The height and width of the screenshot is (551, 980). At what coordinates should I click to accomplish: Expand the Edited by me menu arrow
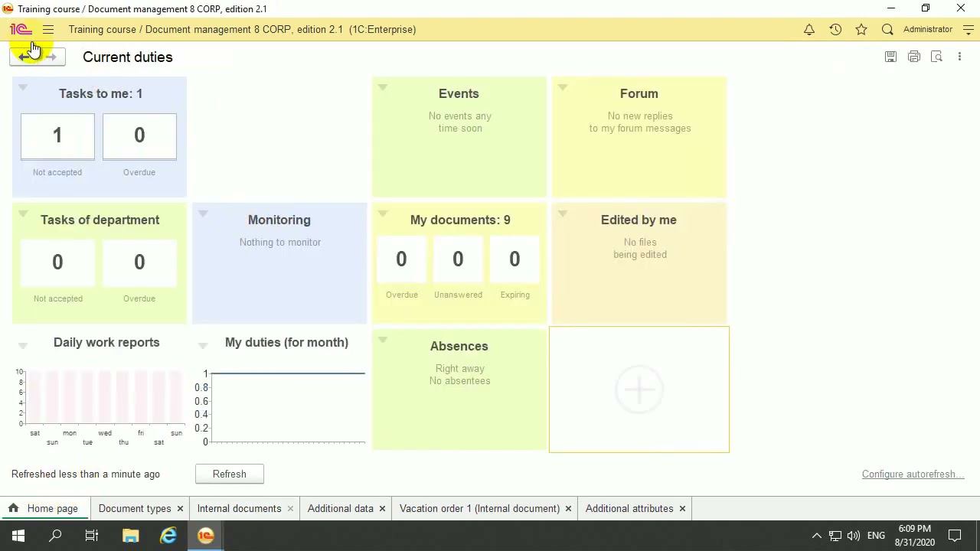[563, 214]
